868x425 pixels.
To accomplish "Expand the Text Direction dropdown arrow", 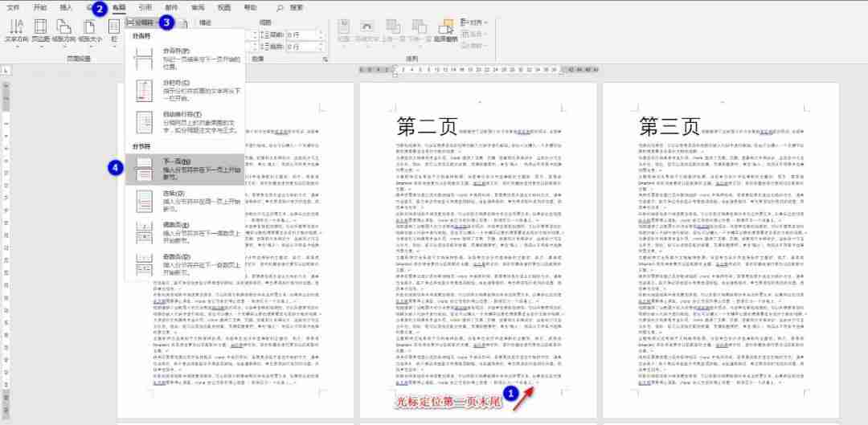I will click(x=16, y=46).
